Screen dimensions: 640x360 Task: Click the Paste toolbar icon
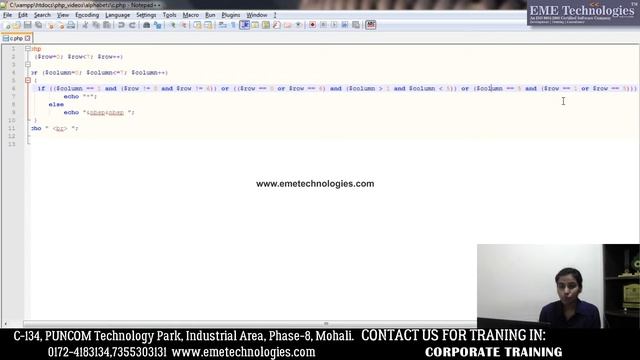(107, 25)
